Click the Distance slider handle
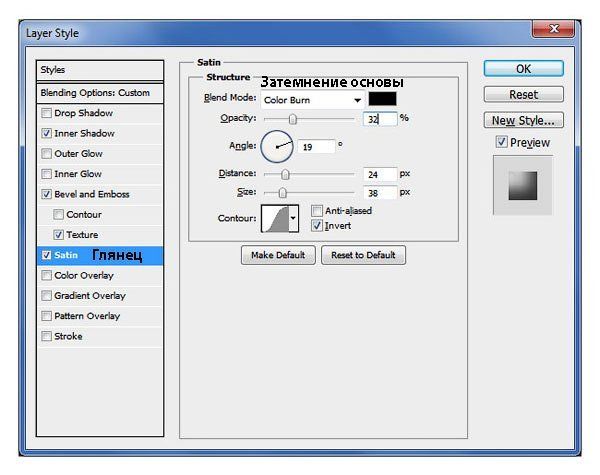 [x=285, y=175]
